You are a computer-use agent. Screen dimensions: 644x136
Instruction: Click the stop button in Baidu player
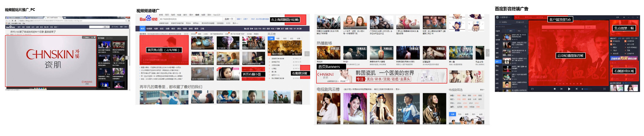(554, 89)
